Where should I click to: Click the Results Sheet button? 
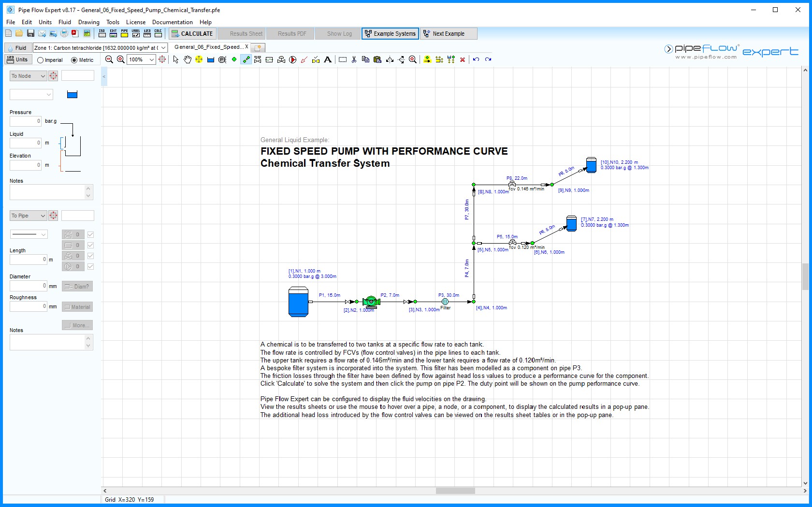[x=241, y=33]
